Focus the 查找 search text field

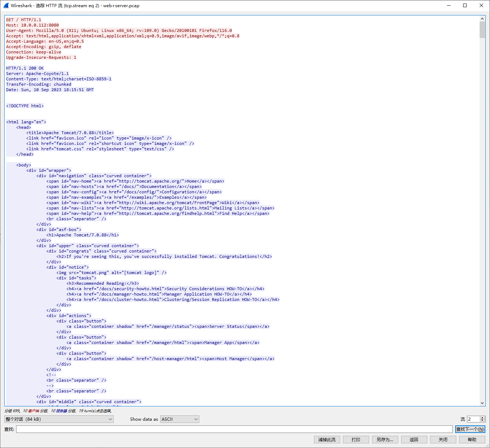pyautogui.click(x=234, y=429)
